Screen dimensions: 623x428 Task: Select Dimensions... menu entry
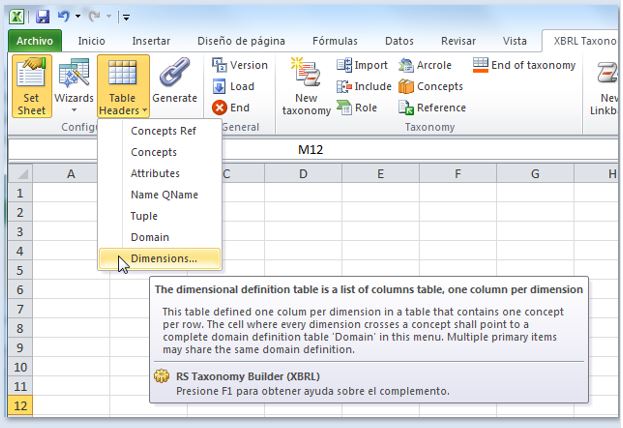tap(160, 259)
